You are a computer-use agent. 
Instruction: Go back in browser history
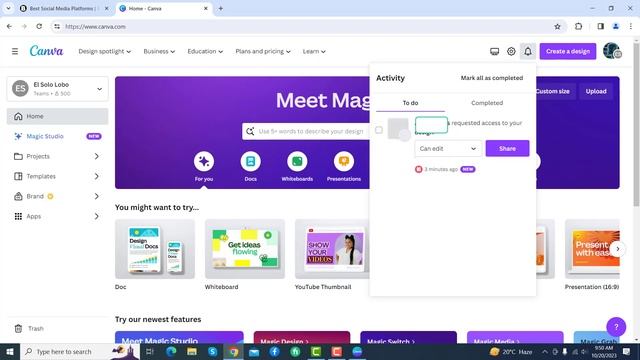[9, 27]
